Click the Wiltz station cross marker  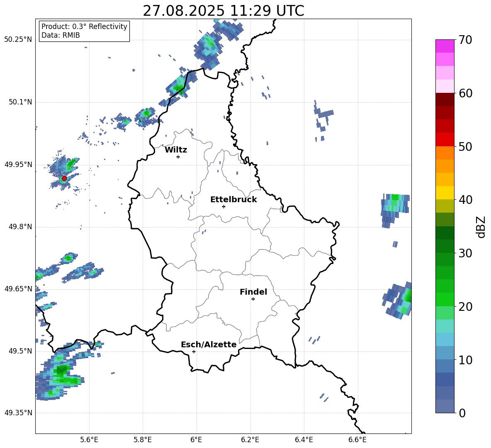(178, 157)
